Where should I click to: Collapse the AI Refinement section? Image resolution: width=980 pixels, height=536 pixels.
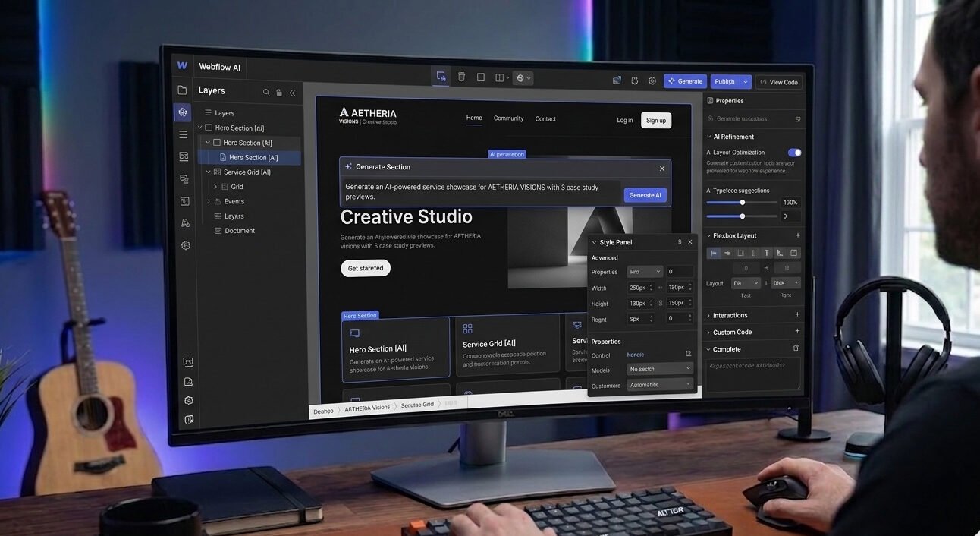709,137
